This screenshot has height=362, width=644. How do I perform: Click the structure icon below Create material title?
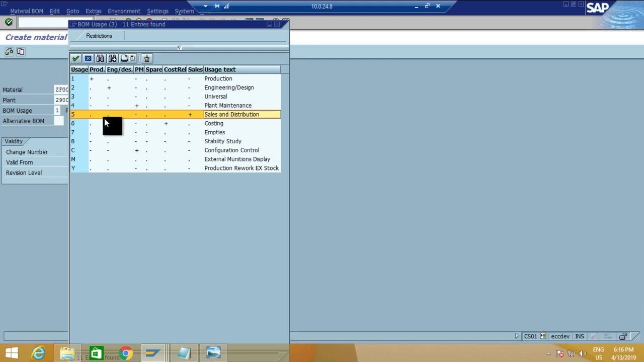[x=9, y=51]
